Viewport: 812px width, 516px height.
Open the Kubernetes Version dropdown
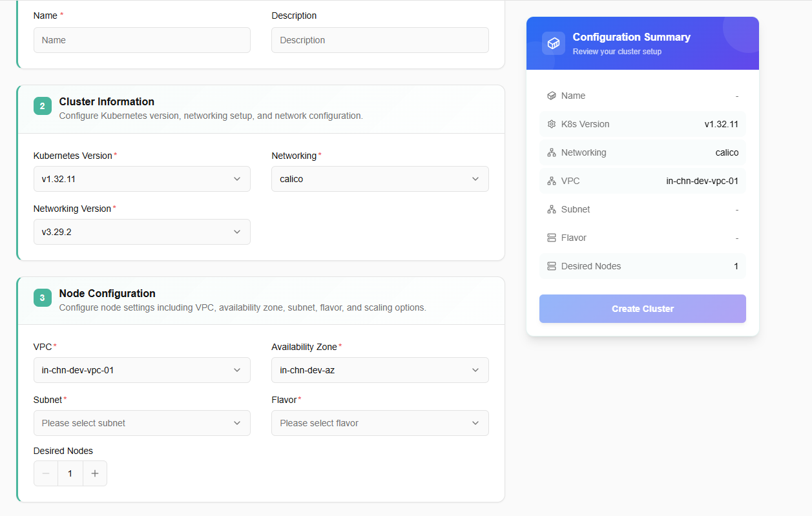[141, 179]
